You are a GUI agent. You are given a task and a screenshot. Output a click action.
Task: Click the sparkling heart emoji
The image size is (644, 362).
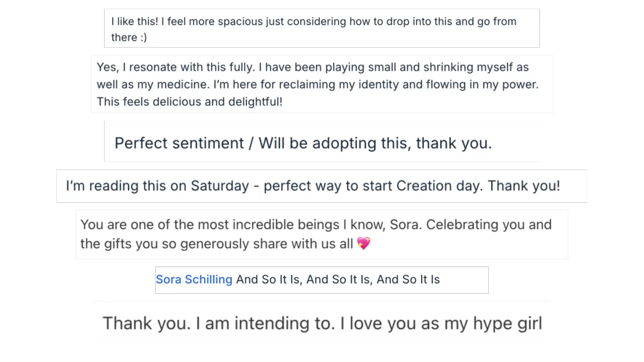click(363, 244)
